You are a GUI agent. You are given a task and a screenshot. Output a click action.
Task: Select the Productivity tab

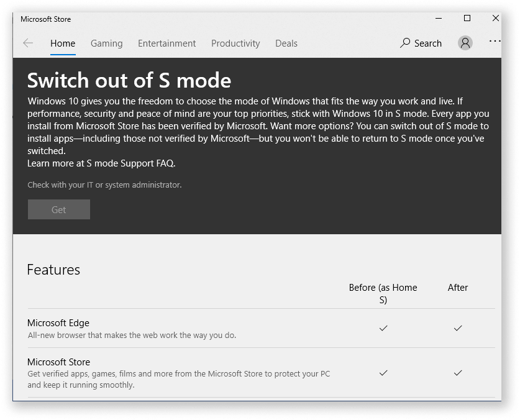pos(235,43)
